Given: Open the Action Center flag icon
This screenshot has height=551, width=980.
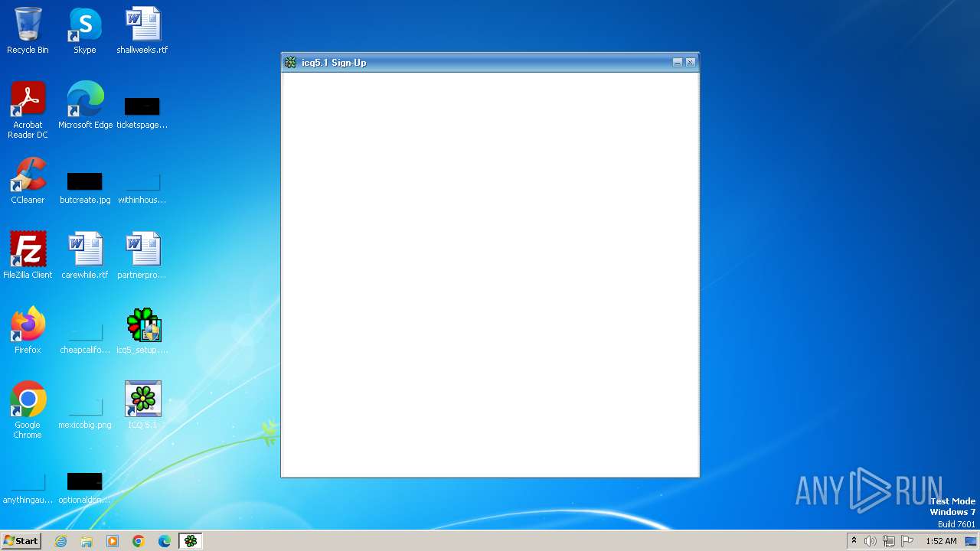Looking at the screenshot, I should click(x=907, y=541).
